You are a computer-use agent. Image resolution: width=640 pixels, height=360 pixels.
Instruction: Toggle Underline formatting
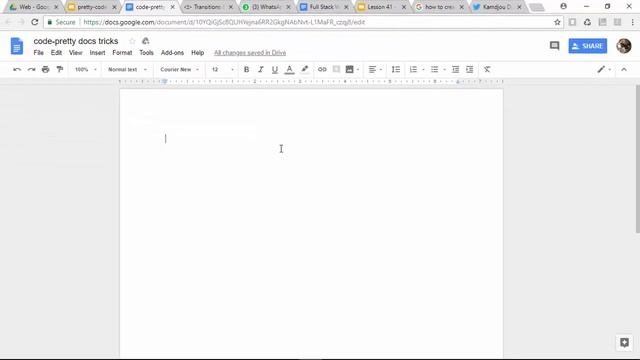coord(275,70)
